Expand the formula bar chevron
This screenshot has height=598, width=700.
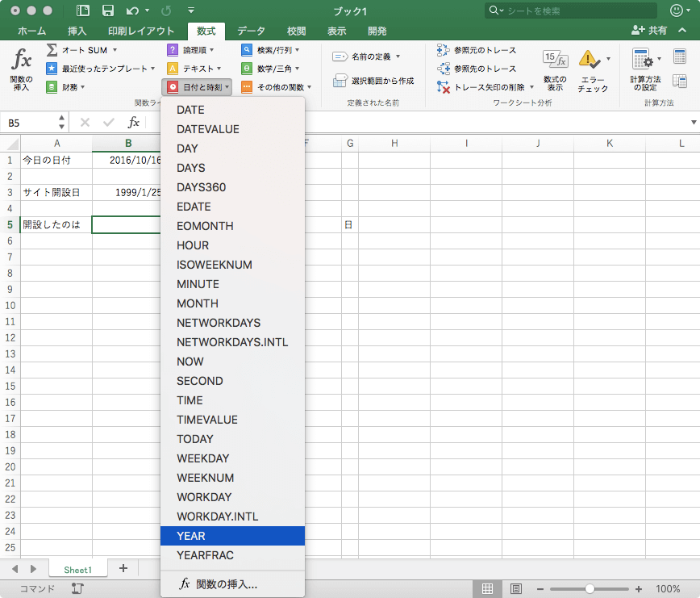click(694, 123)
